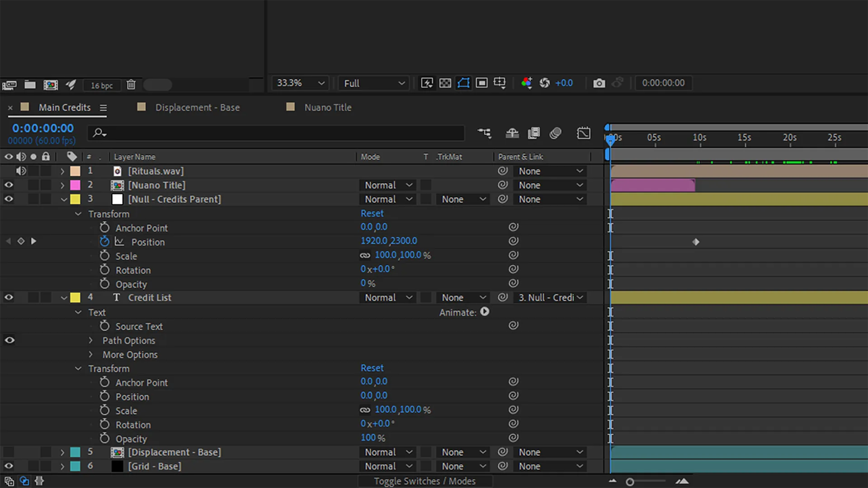The image size is (868, 488).
Task: Enable frame blending for all layers icon
Action: [534, 133]
